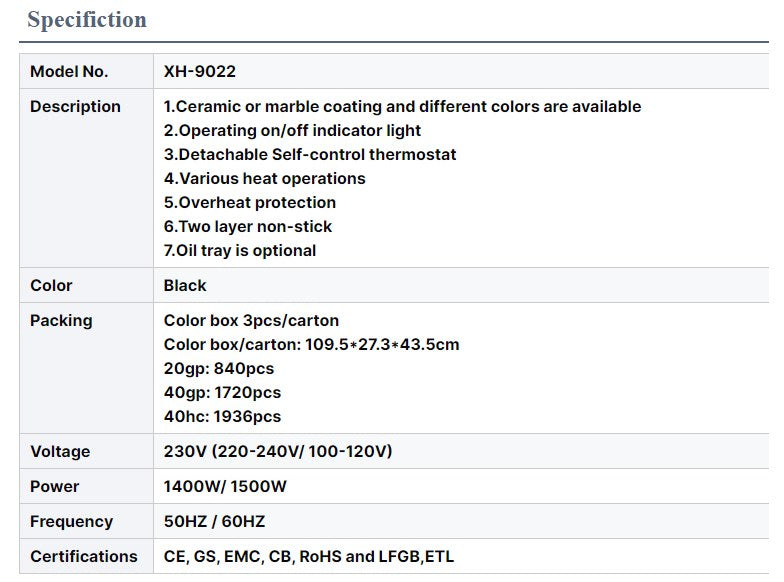Click the Operating on/off indicator light line
784x582 pixels.
pos(292,130)
